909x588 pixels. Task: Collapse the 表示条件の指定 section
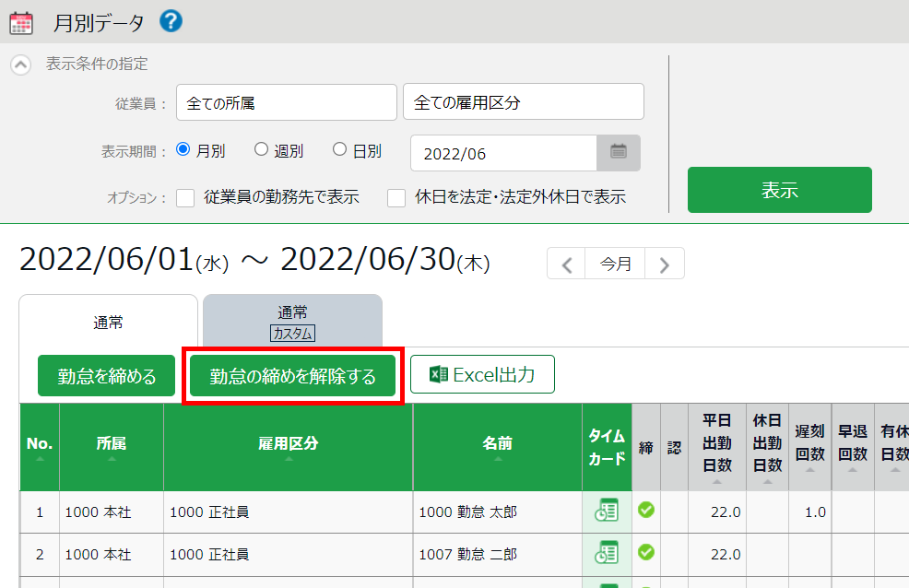tap(20, 65)
